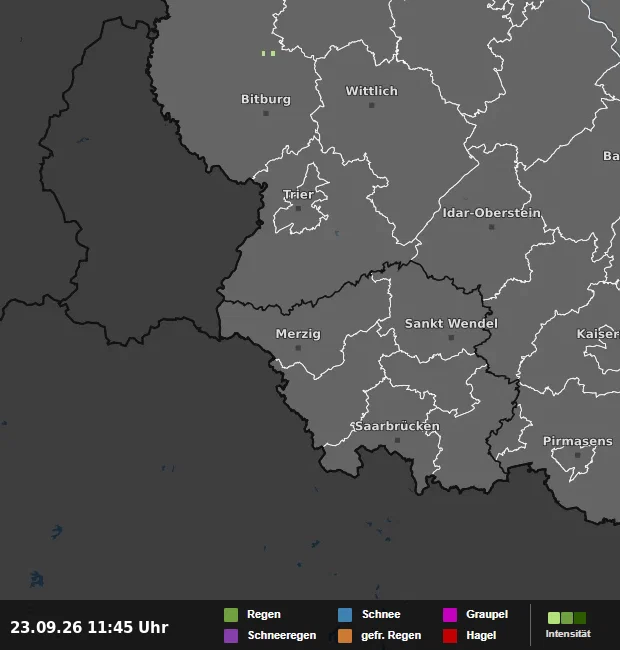
Task: Click the orange gefr. Regen swatch
Action: (345, 636)
